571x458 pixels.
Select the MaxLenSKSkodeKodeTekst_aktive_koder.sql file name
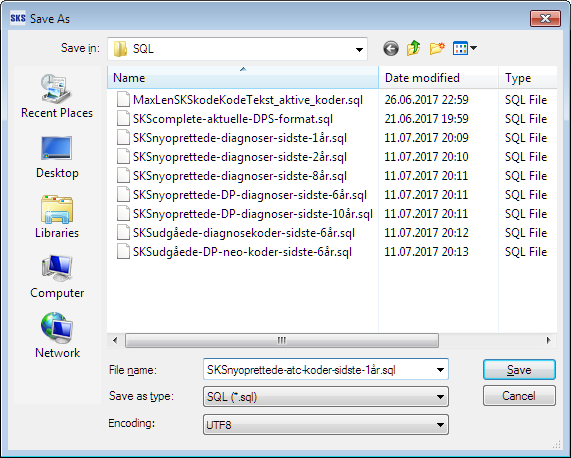click(x=248, y=100)
